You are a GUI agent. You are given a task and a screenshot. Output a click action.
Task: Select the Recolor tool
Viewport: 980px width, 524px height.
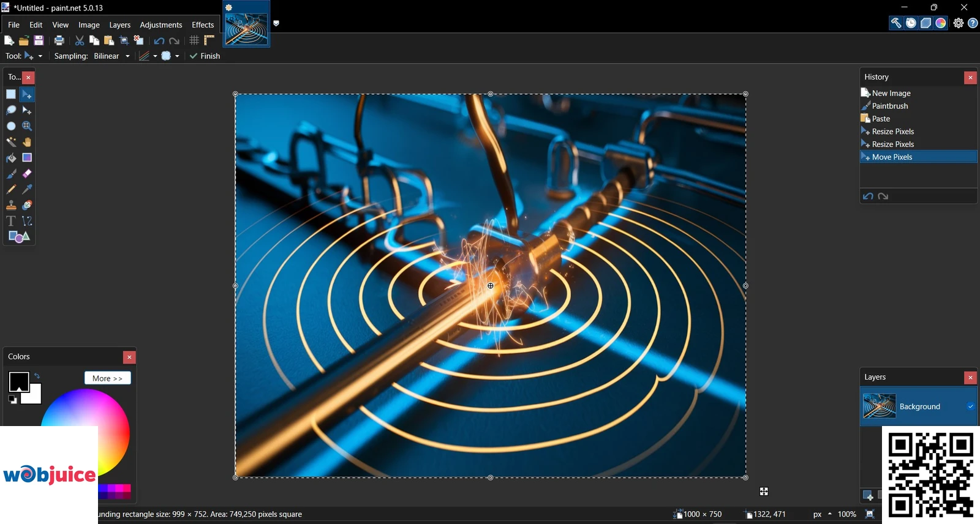(27, 206)
